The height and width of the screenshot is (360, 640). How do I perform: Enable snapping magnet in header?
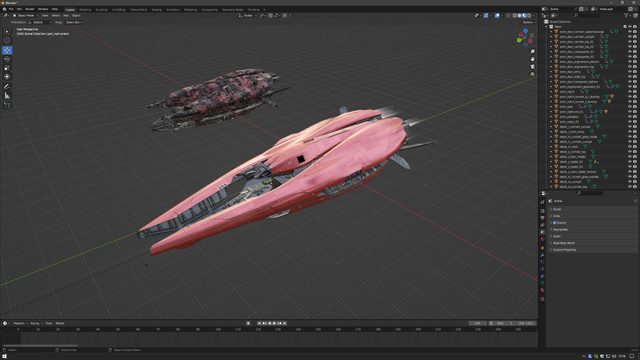click(270, 16)
